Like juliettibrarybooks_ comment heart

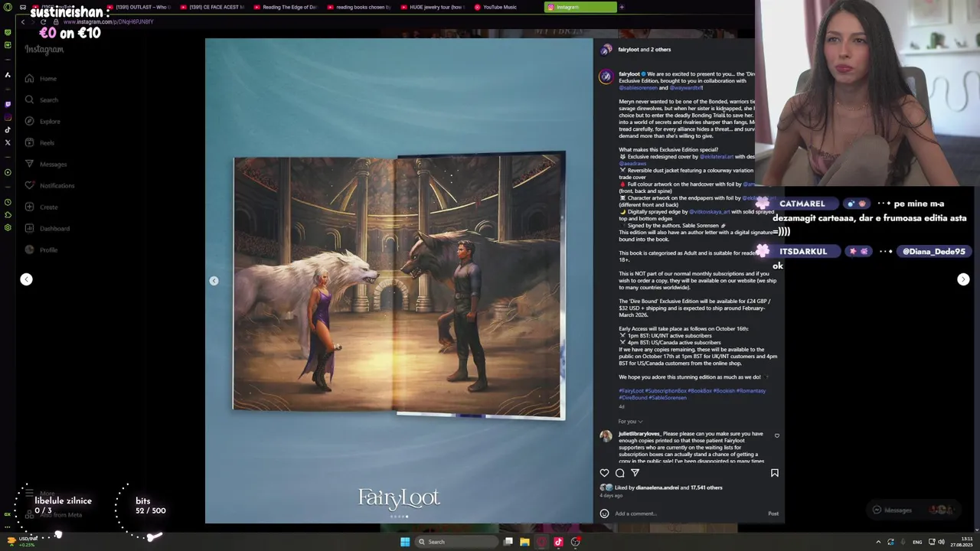(777, 435)
